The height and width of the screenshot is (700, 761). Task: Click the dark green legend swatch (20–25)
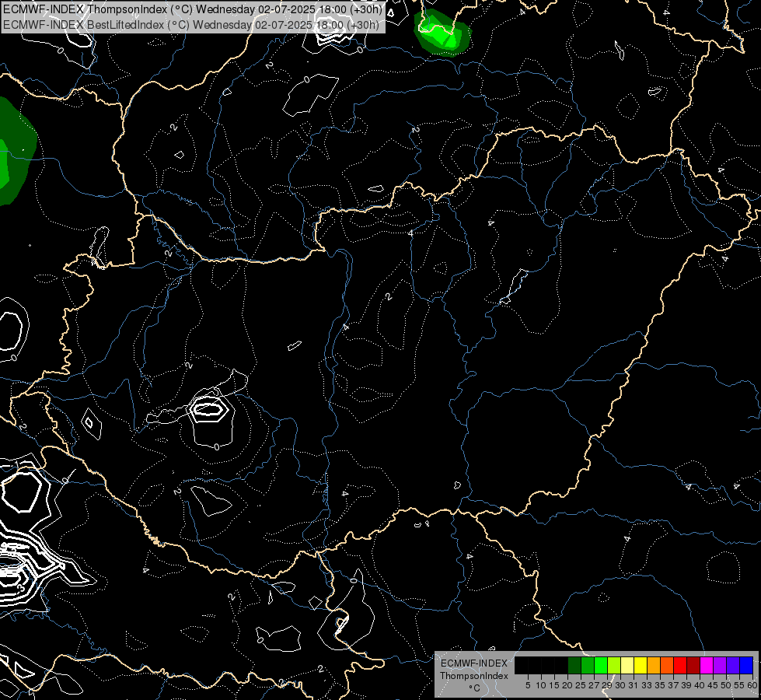click(574, 665)
